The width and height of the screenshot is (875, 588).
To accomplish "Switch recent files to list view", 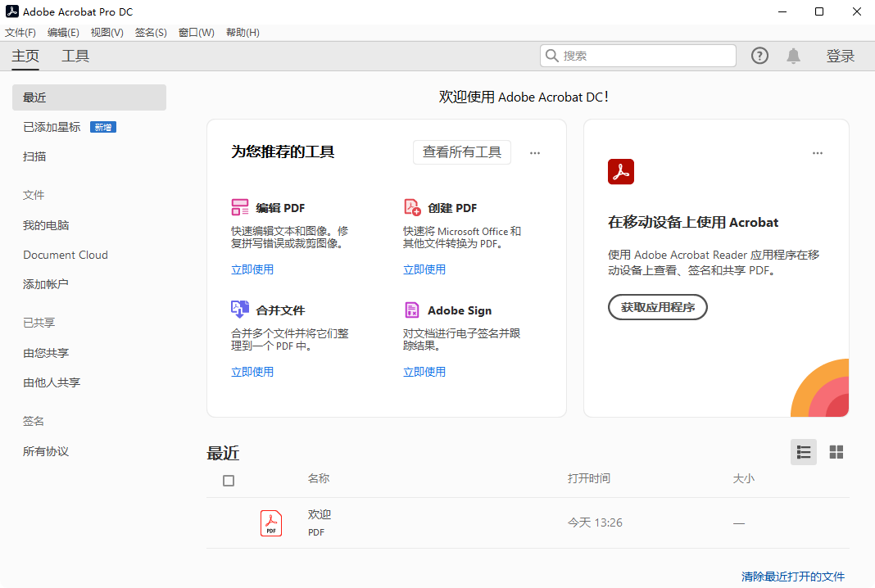I will [804, 452].
